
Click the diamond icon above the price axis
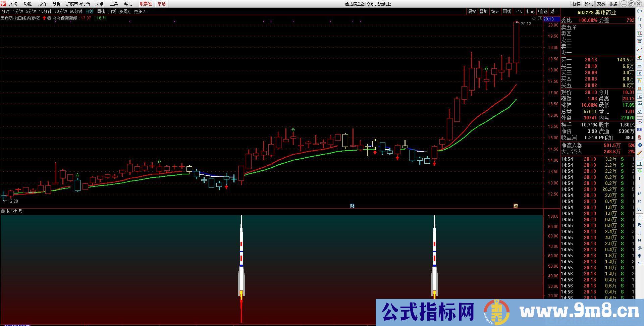[x=533, y=18]
